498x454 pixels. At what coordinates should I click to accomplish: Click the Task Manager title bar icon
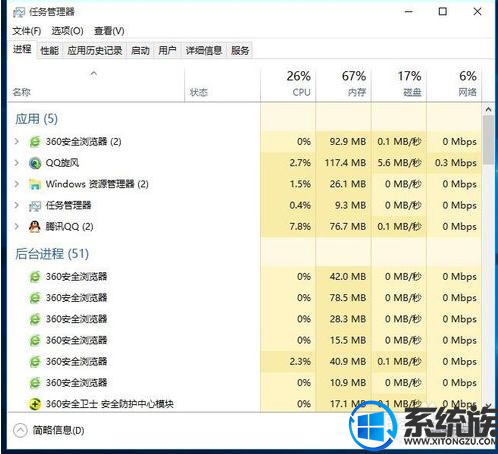tap(19, 12)
